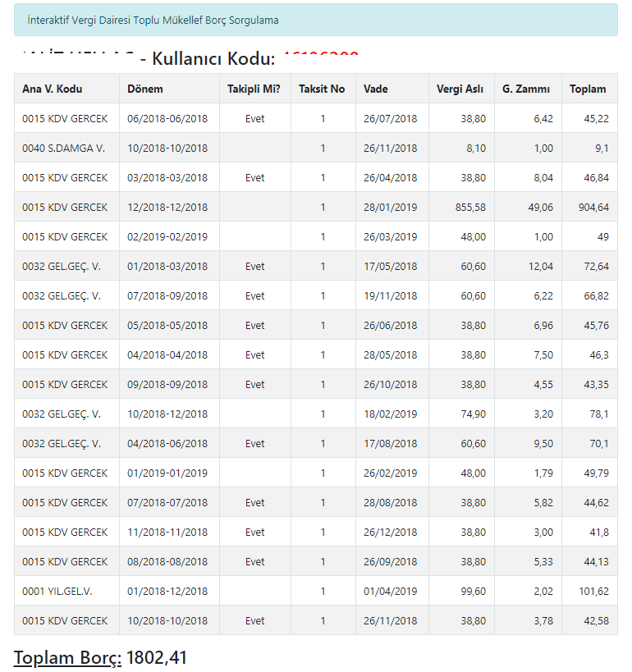632x672 pixels.
Task: Select the 'Toplam' column header
Action: [588, 89]
